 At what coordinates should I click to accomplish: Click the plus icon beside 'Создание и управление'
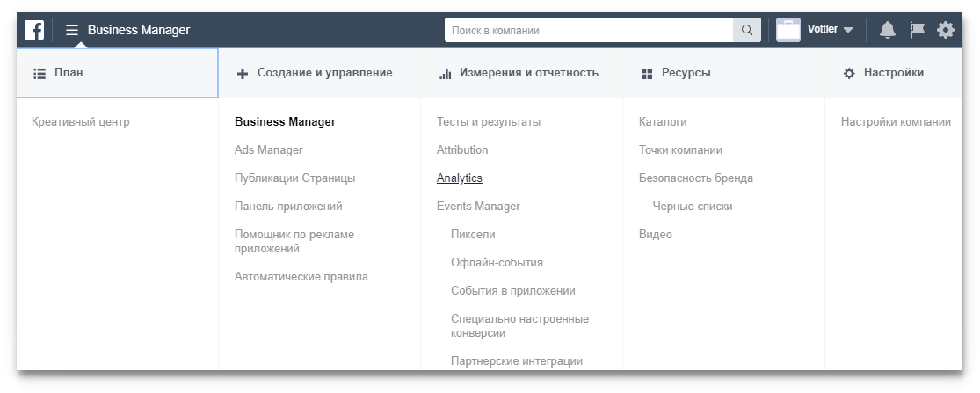tap(243, 74)
